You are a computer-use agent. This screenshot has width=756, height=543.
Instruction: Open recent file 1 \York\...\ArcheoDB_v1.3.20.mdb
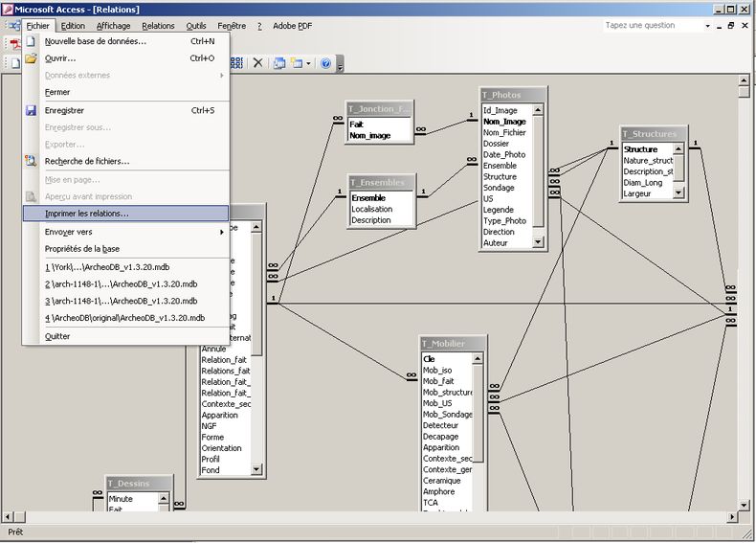pyautogui.click(x=126, y=267)
